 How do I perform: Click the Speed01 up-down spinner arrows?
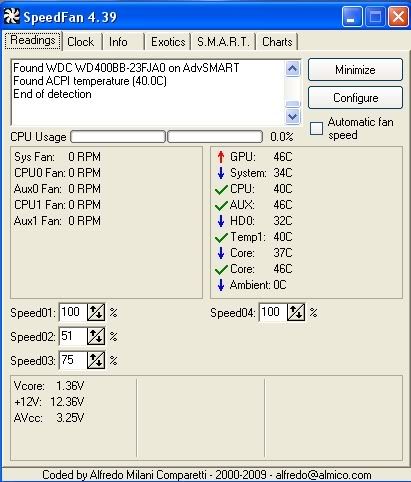click(96, 312)
